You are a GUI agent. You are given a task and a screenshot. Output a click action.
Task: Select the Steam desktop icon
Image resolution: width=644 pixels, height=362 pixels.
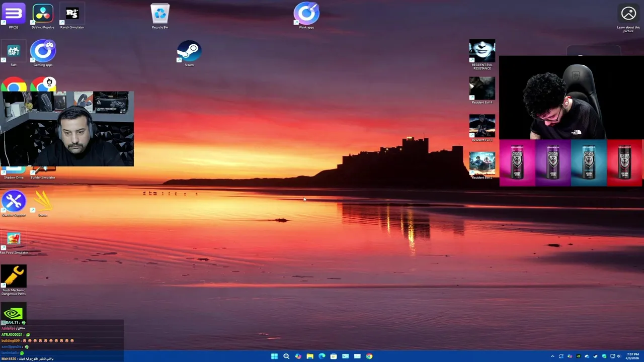point(189,53)
